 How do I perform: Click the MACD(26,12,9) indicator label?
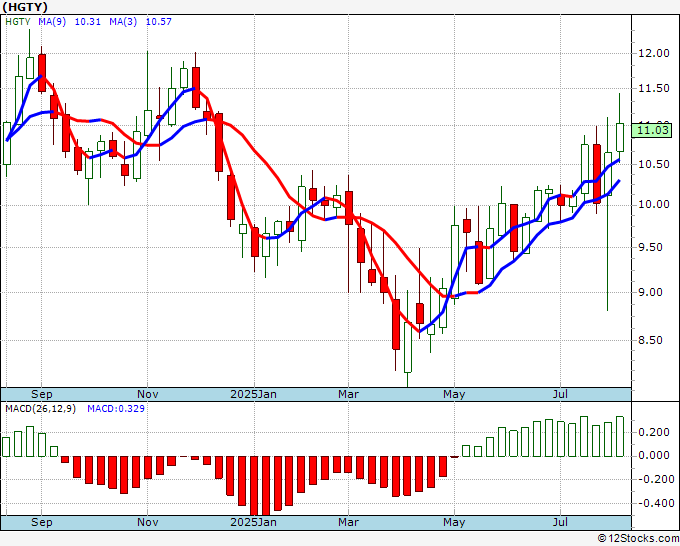pos(40,409)
